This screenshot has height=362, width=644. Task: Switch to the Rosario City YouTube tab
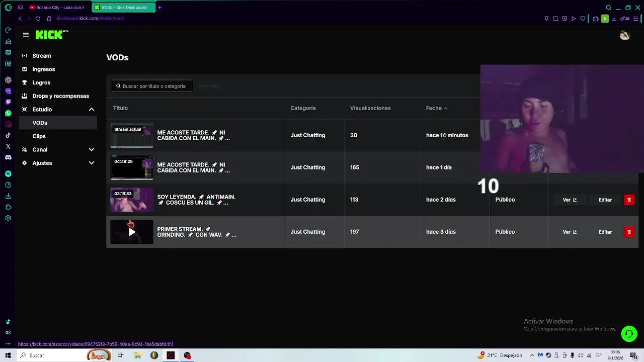pyautogui.click(x=57, y=8)
